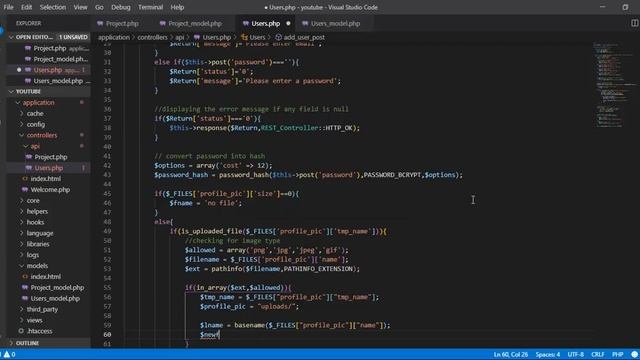Open Users_model.php in the models folder
Screen dimensions: 640x360
[x=55, y=298]
